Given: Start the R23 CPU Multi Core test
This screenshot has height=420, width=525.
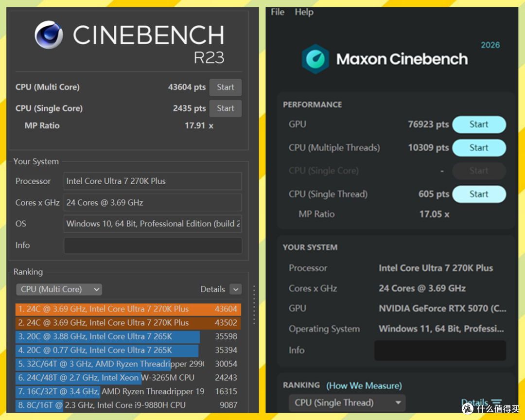Looking at the screenshot, I should point(226,87).
